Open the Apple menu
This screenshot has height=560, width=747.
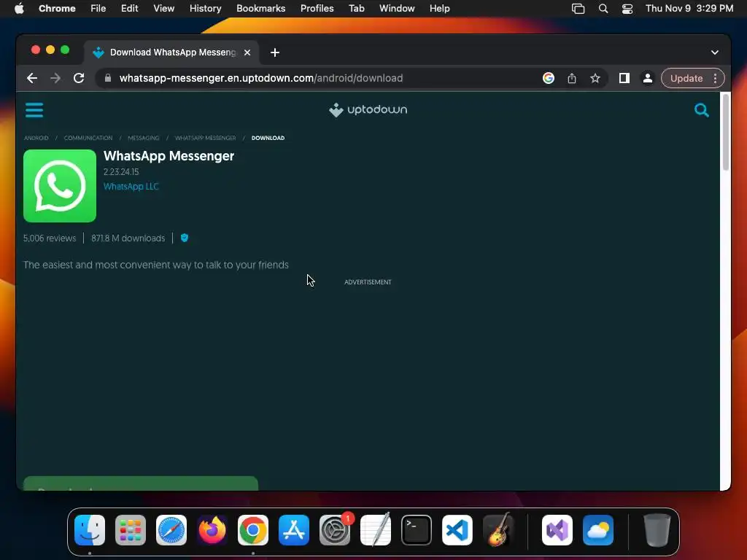tap(19, 9)
